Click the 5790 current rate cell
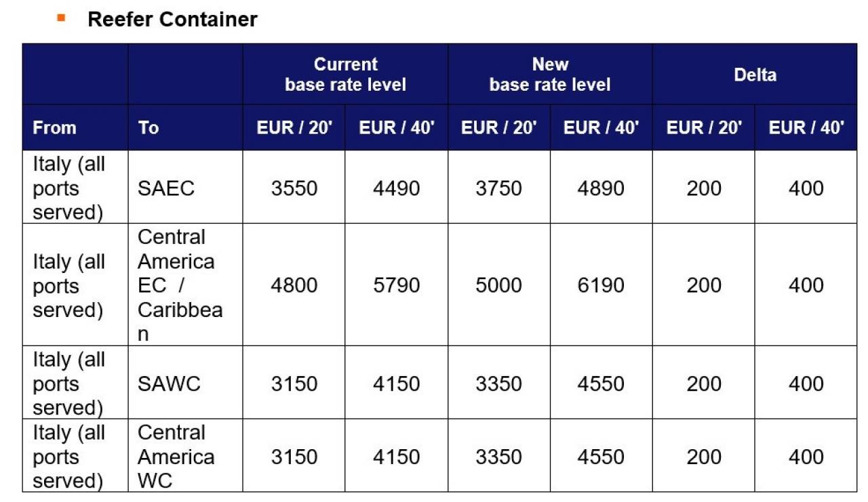868x502 pixels. point(396,285)
